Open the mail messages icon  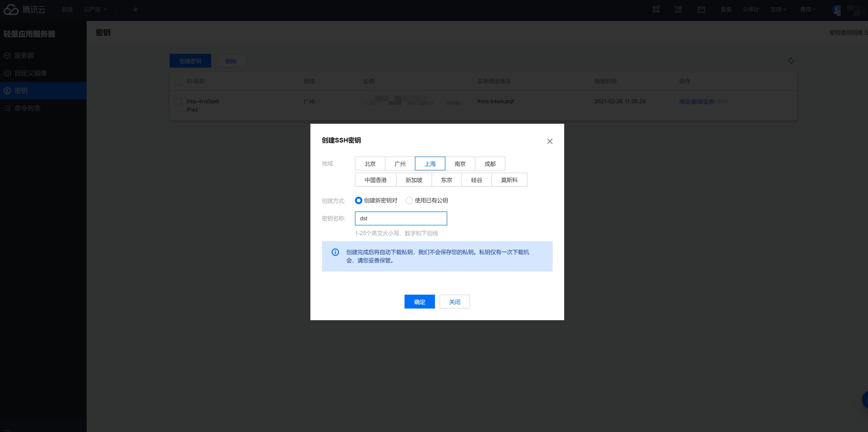coord(701,9)
